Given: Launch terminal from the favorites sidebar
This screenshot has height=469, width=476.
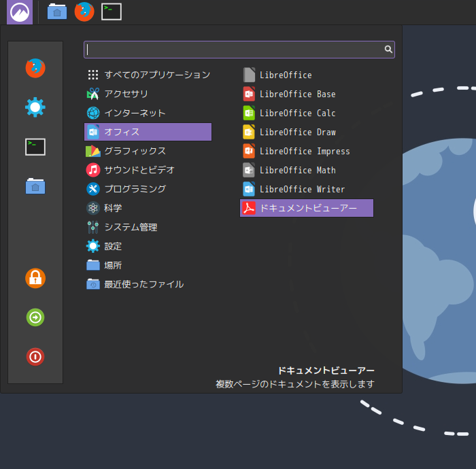Looking at the screenshot, I should (x=35, y=146).
